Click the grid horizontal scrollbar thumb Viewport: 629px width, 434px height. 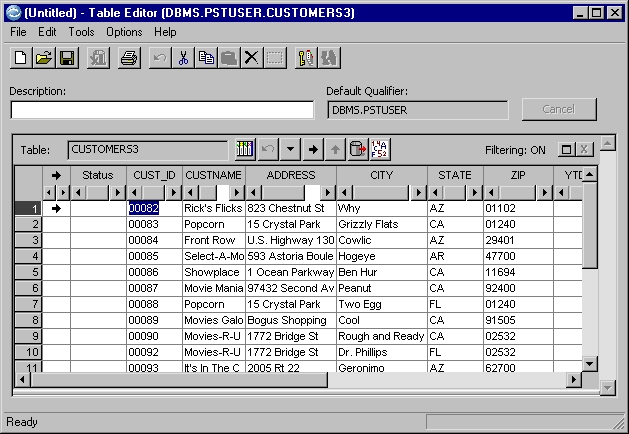coord(179,379)
